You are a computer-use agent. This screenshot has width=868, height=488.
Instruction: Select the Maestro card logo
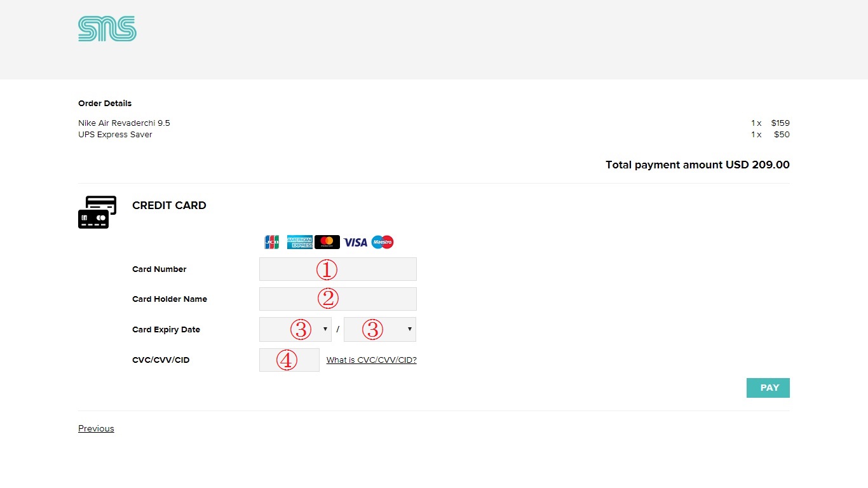(383, 242)
